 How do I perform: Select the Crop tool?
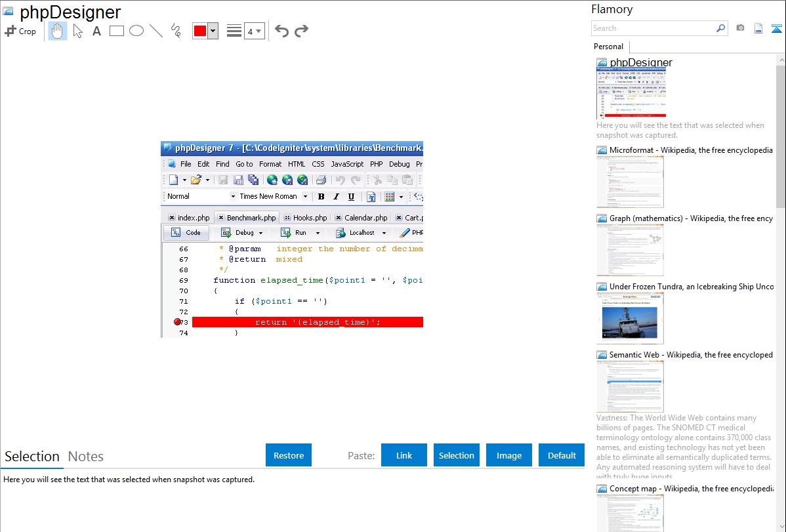[20, 31]
